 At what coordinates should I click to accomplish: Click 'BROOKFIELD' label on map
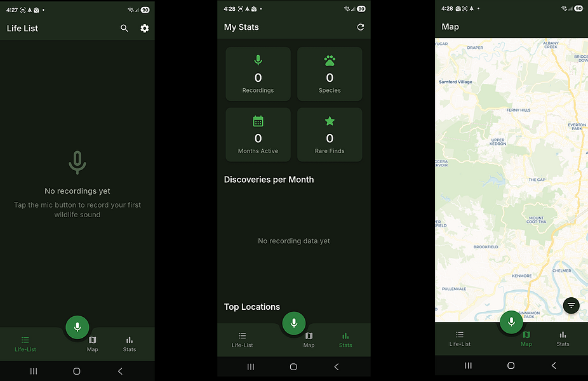[486, 247]
